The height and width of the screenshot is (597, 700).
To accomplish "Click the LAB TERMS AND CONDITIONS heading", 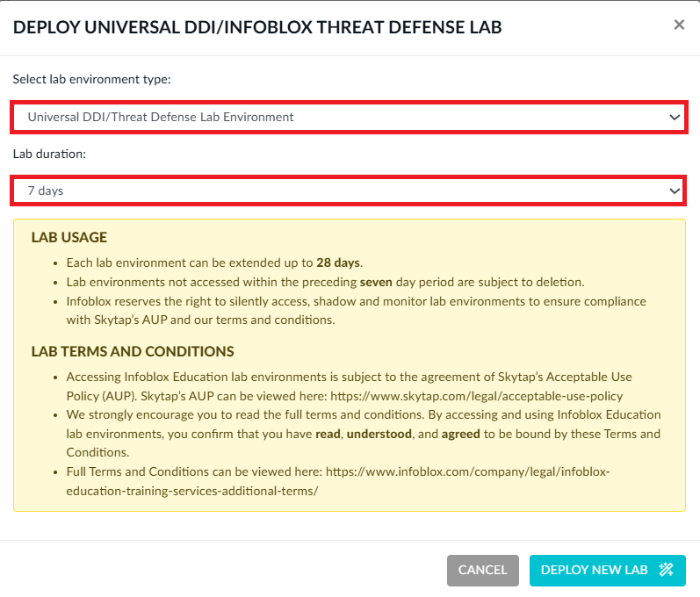I will coord(132,351).
